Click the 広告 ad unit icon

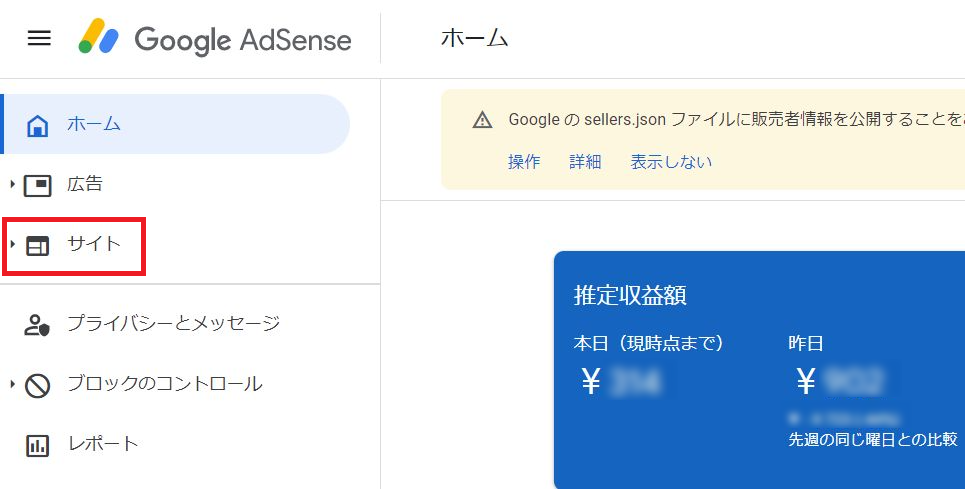click(x=38, y=185)
